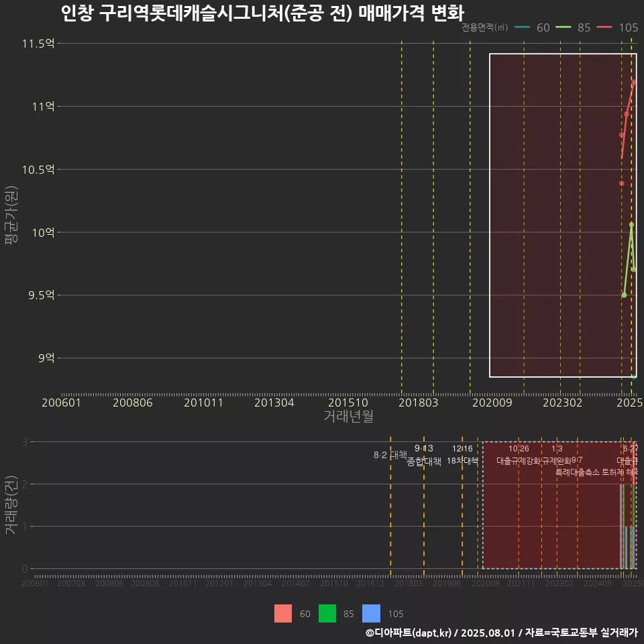
Task: Click the 전용면적(㎡) legend title
Action: 484,28
